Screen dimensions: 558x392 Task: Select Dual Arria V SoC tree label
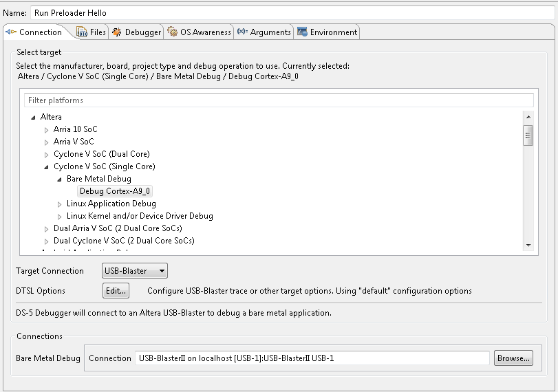118,228
